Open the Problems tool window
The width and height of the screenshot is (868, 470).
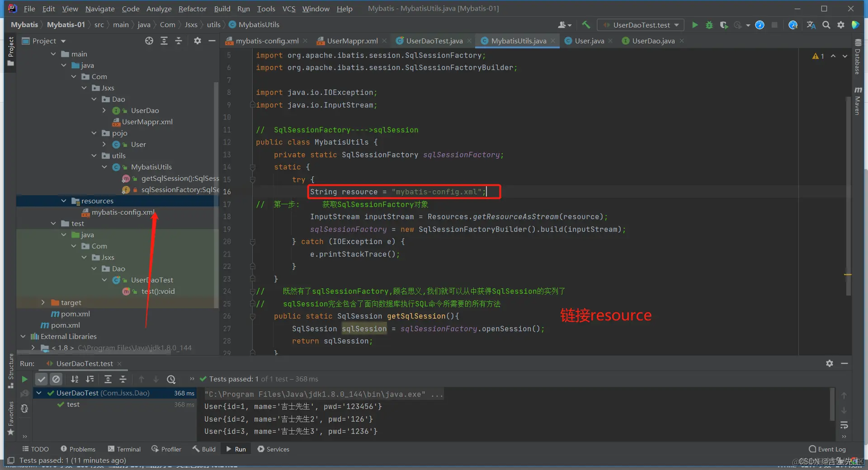pos(78,449)
